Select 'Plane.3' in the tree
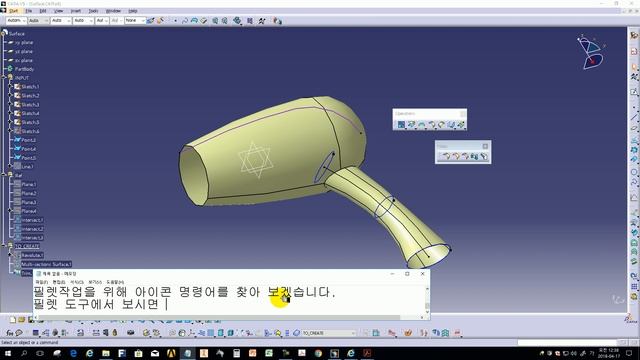Image resolution: width=640 pixels, height=360 pixels. 29,202
